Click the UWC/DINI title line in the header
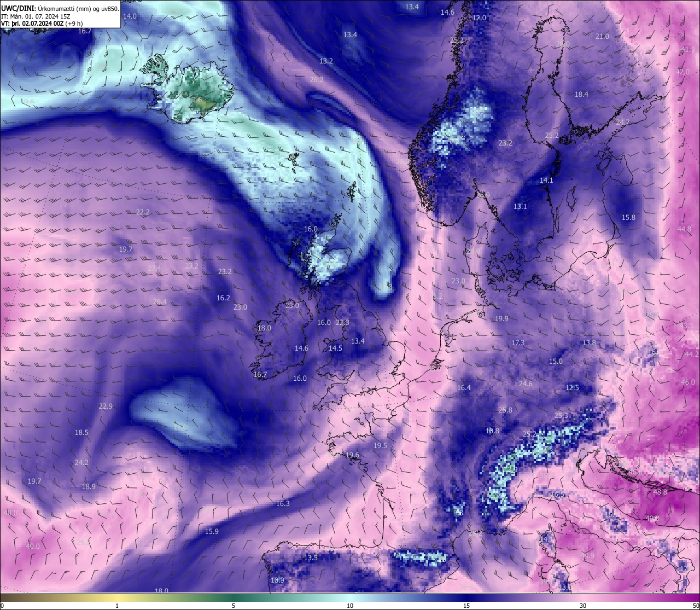This screenshot has width=700, height=610. 60,9
